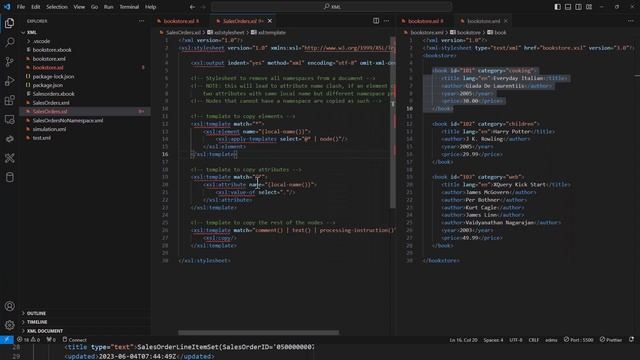
Task: Open the File menu
Action: (21, 7)
